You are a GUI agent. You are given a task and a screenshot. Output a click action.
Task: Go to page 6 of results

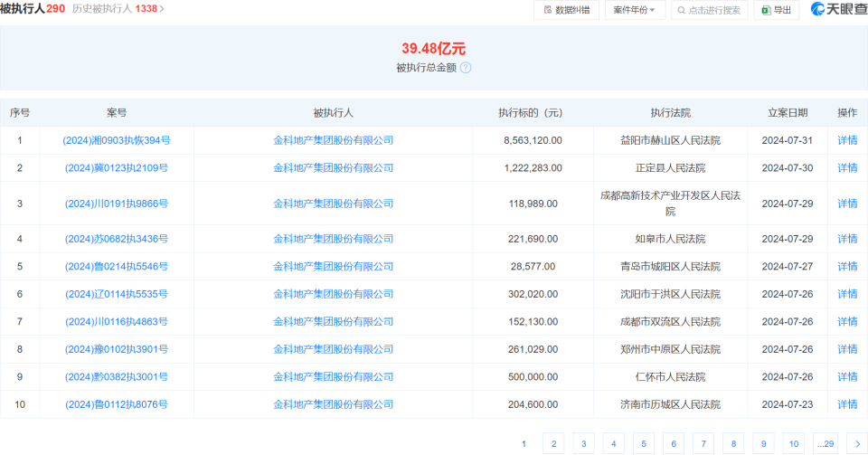674,444
